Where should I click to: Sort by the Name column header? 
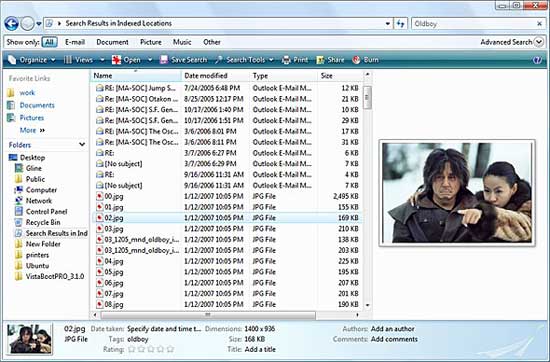[136, 76]
